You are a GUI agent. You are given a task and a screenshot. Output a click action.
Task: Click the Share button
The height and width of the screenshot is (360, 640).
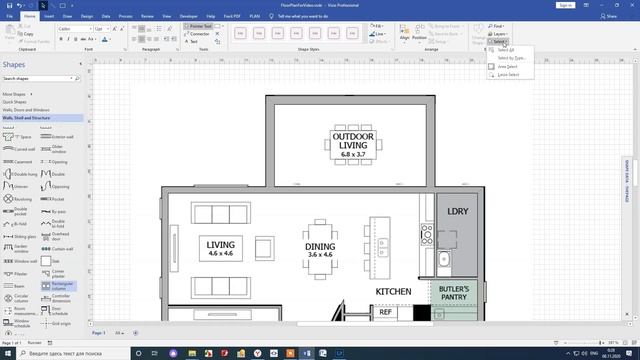(609, 16)
